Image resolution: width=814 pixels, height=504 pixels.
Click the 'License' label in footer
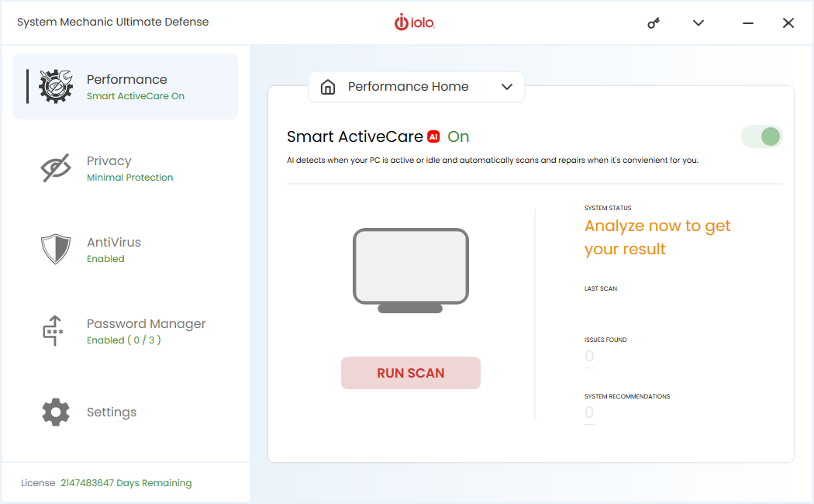tap(38, 483)
